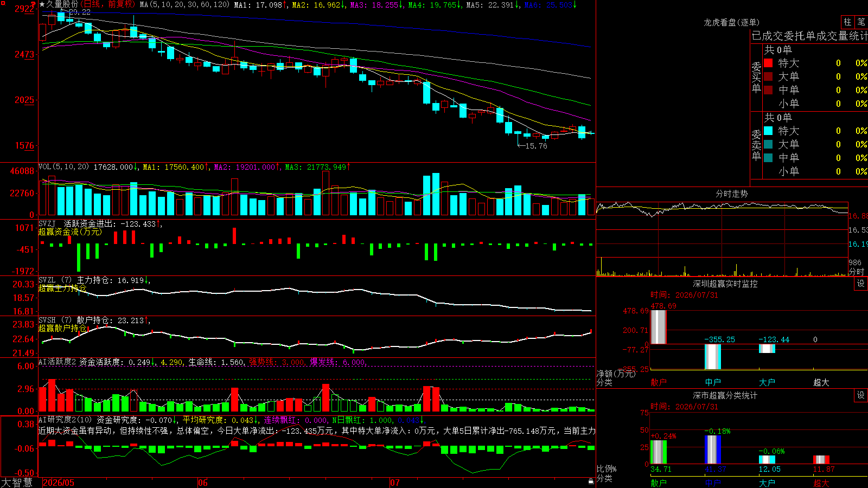Click the 29.22 high price annotation
The width and height of the screenshot is (868, 488).
tap(80, 12)
